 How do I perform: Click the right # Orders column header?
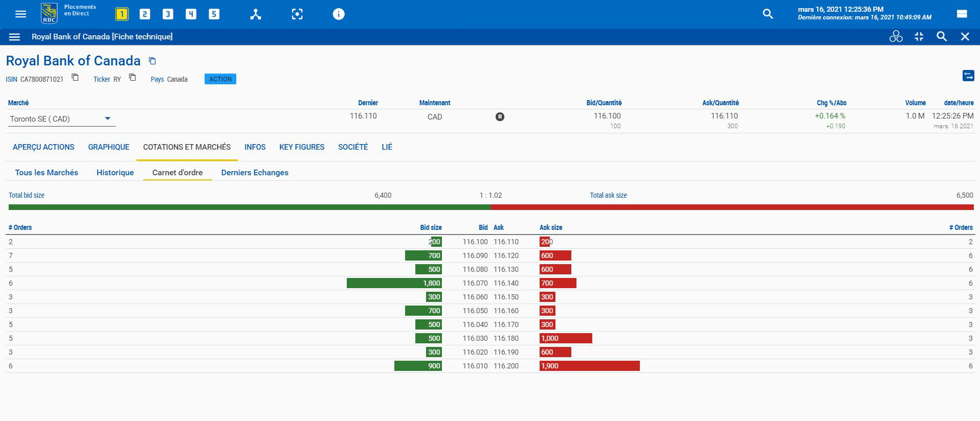click(961, 227)
